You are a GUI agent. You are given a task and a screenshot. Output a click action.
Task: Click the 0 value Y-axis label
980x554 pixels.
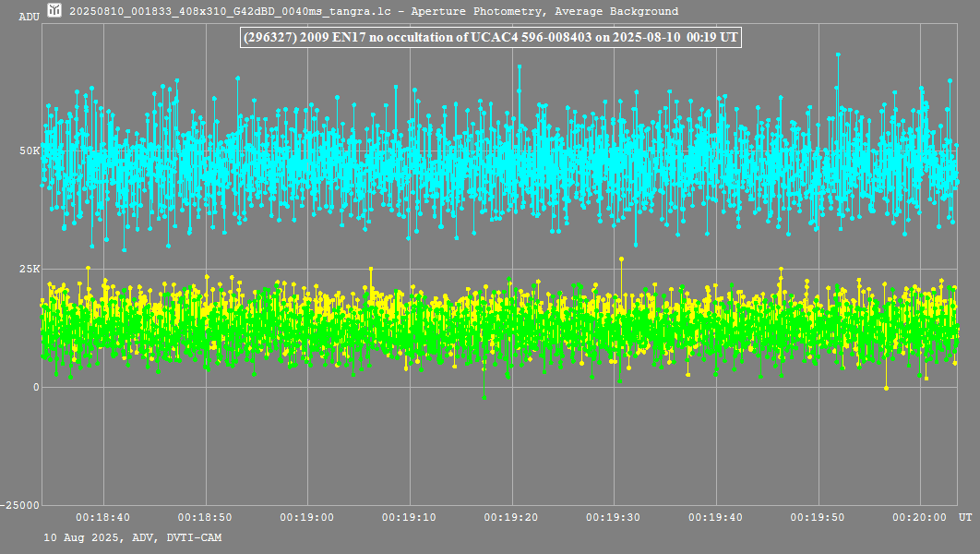tap(36, 387)
